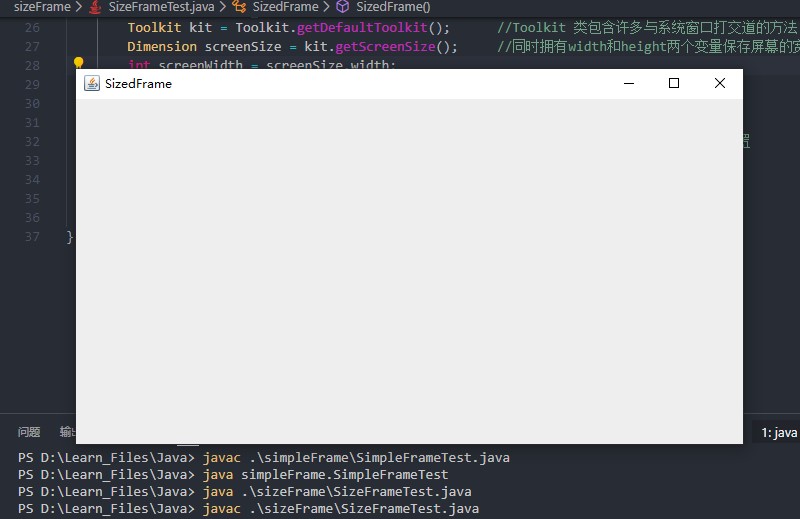Viewport: 800px width, 519px height.
Task: Click the width和height comment on line 27
Action: pos(648,46)
